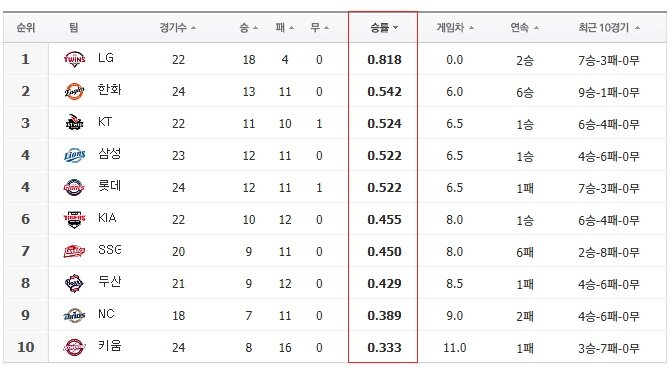Click the KT Wiz team logo
Screen dimensions: 670x370
tap(74, 123)
